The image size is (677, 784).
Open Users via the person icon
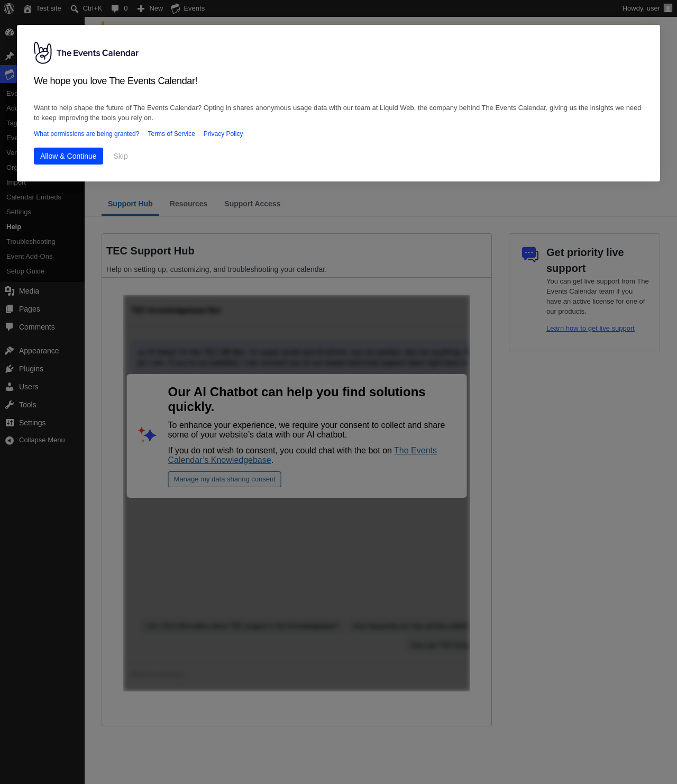pos(10,387)
